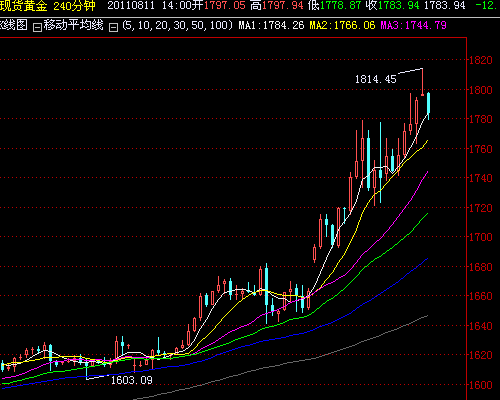Collapse the box before (5,10,20,30,50,100)
The width and height of the screenshot is (500, 400).
tap(114, 27)
